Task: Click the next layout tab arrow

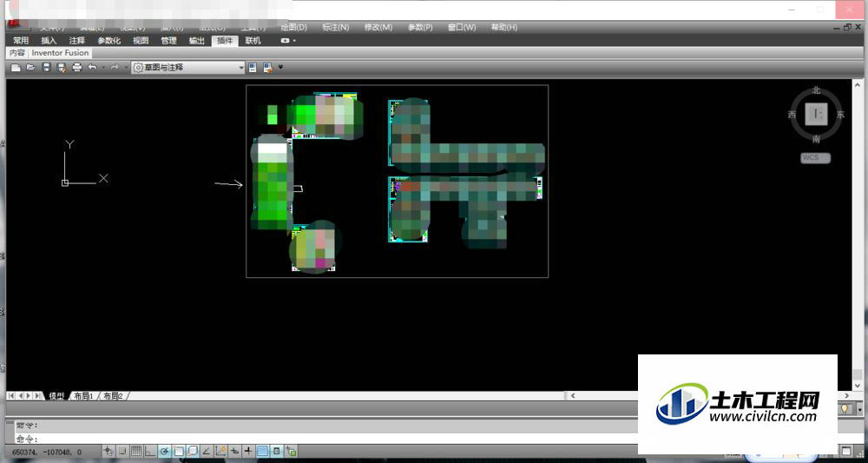Action: [29, 396]
